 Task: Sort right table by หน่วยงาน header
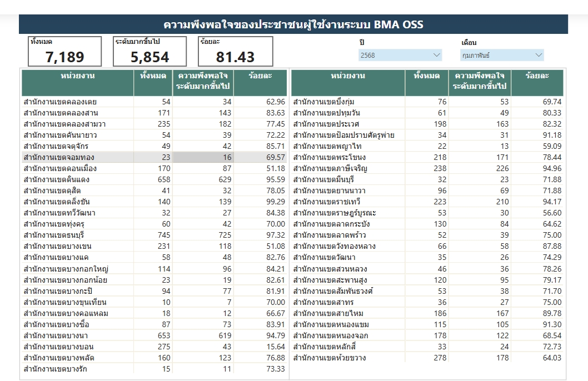coord(348,82)
